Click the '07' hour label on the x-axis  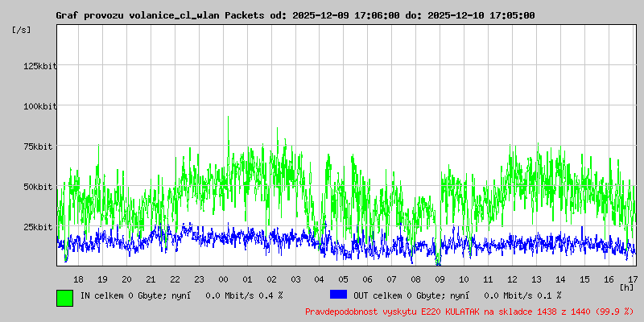(x=391, y=279)
